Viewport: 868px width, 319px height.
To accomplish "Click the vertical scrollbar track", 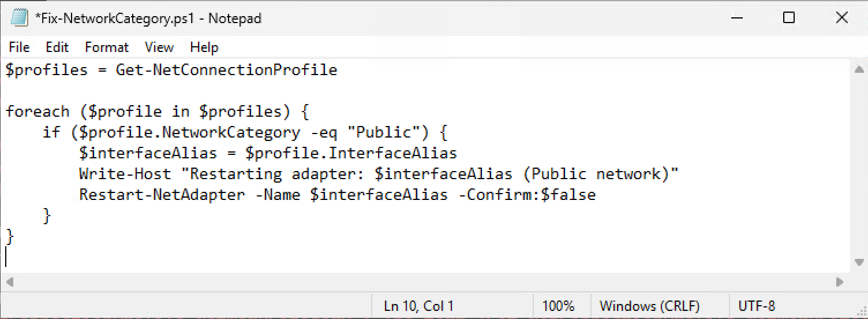I will [x=859, y=166].
